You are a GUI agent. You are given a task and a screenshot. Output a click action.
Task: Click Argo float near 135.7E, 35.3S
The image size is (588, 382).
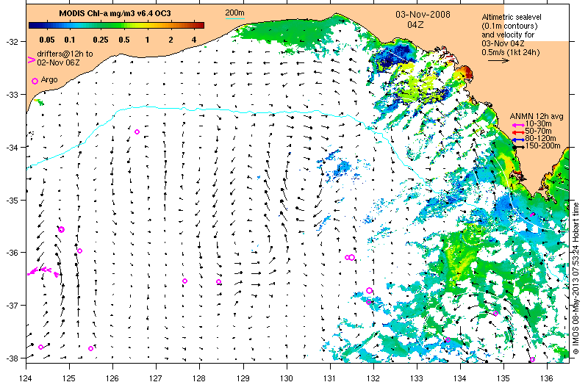[x=532, y=215]
